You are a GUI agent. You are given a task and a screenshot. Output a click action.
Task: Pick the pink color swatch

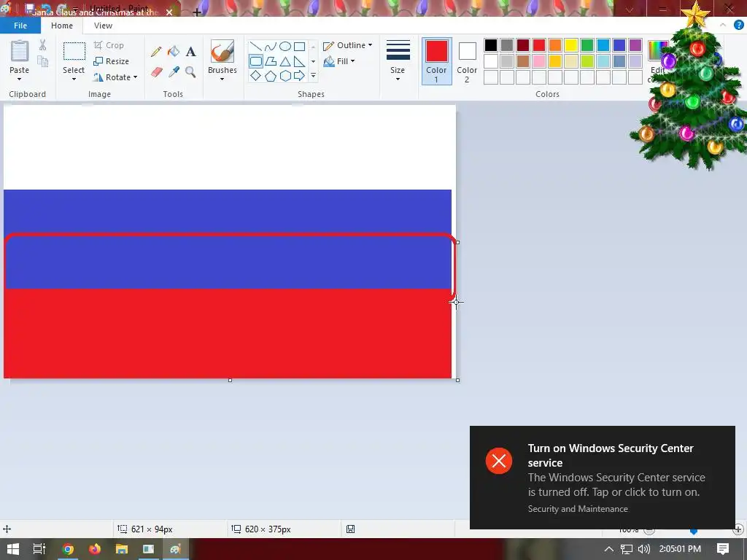[539, 61]
